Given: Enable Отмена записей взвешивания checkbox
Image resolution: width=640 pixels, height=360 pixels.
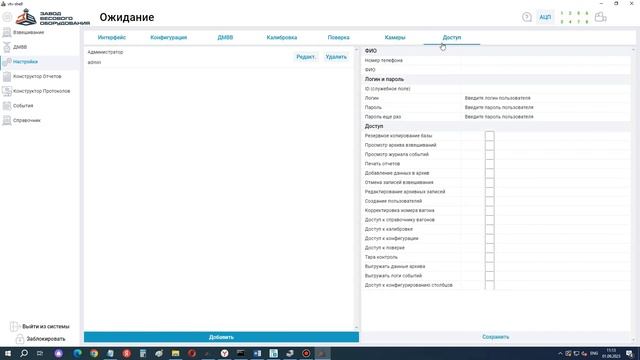Looking at the screenshot, I should tap(490, 182).
